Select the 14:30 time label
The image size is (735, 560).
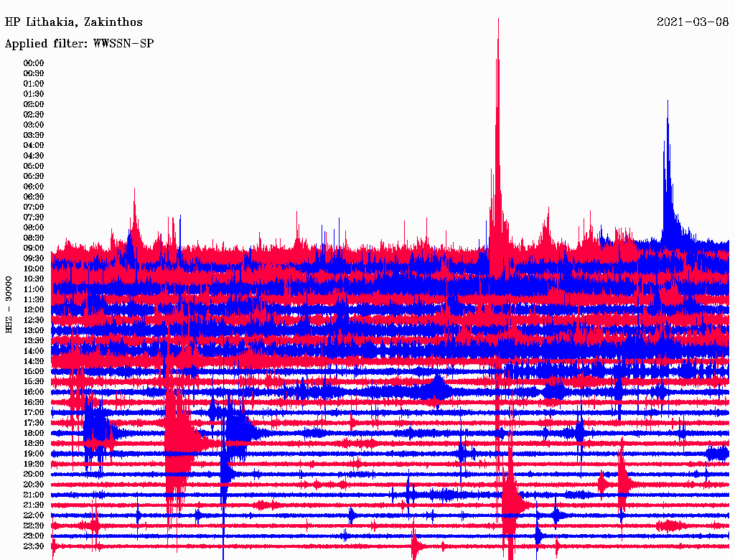(x=34, y=362)
